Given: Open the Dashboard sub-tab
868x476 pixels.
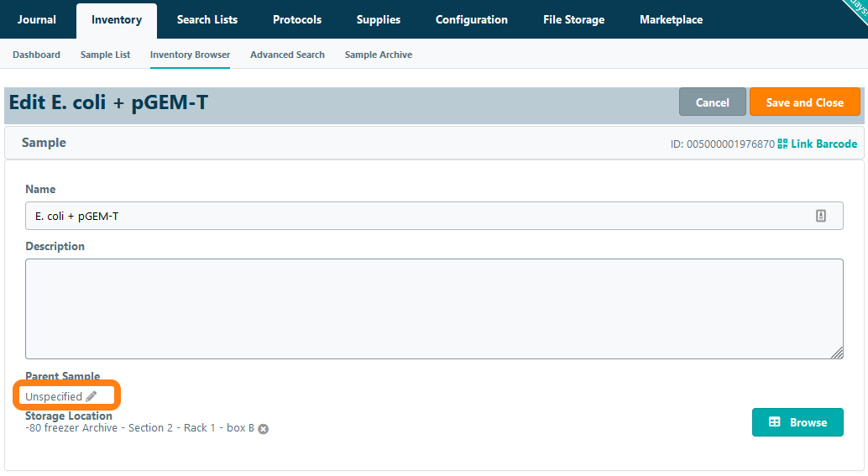Looking at the screenshot, I should click(x=36, y=55).
